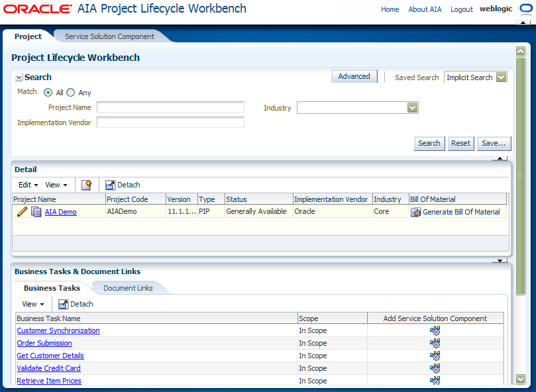Add service solution component for Validate Credit Card
This screenshot has height=392, width=536.
[435, 368]
